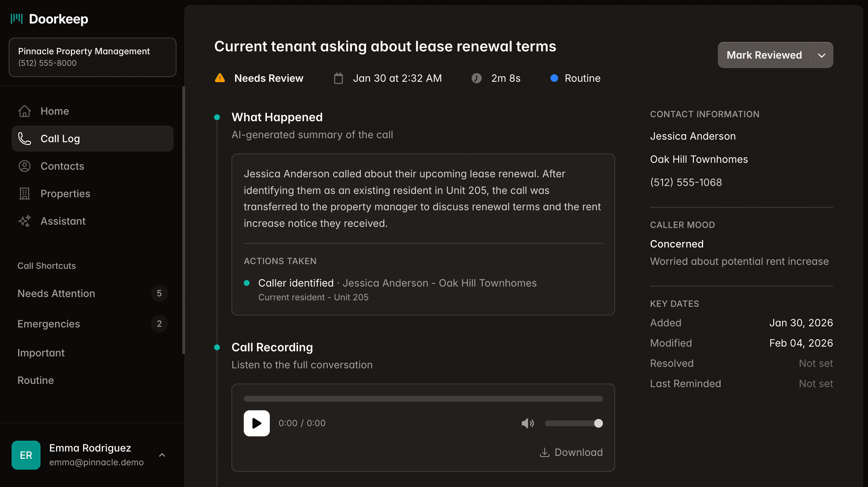Expand the Mark Reviewed dropdown arrow
The height and width of the screenshot is (487, 868).
point(822,55)
